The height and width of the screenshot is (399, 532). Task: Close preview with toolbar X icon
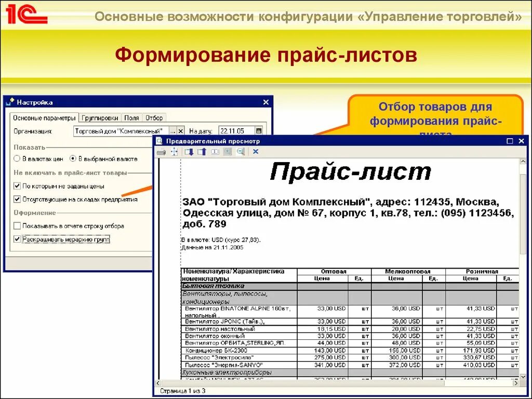(256, 152)
